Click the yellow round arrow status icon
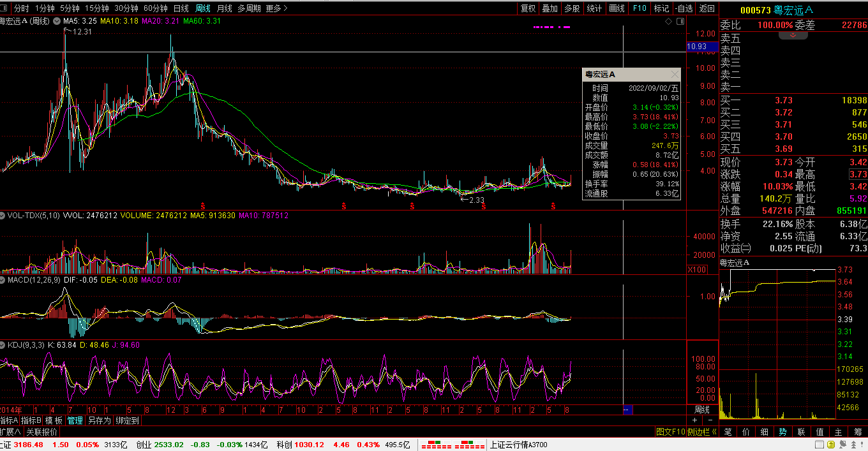 (831, 444)
